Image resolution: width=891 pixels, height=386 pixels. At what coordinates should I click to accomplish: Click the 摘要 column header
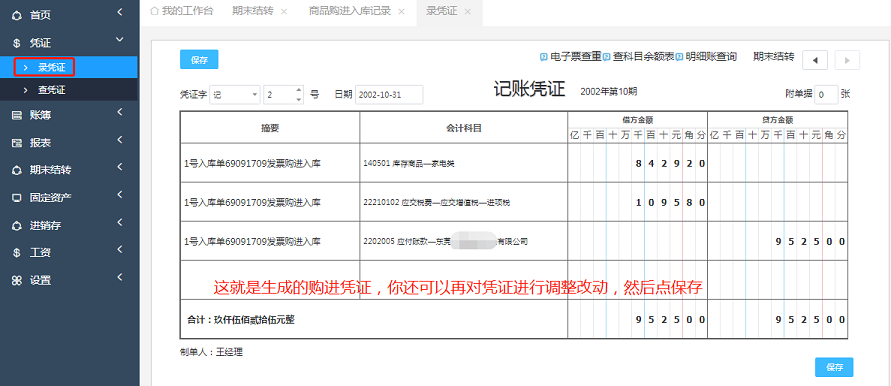pos(270,128)
